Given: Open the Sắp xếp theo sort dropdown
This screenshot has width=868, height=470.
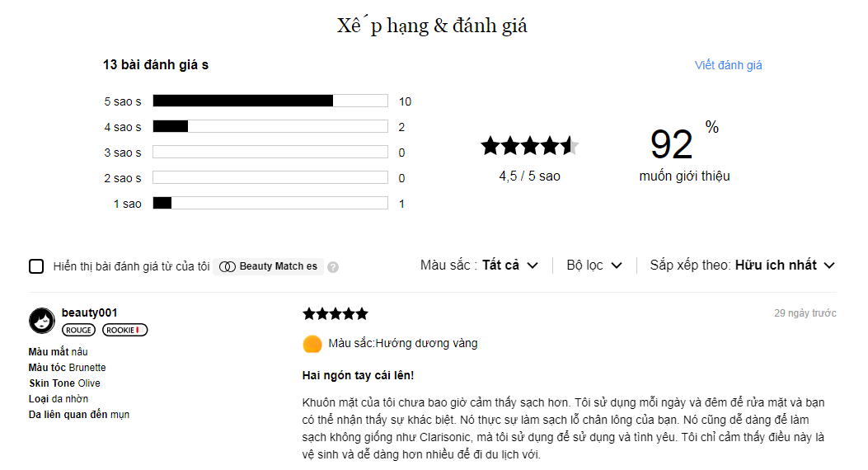Looking at the screenshot, I should (743, 266).
